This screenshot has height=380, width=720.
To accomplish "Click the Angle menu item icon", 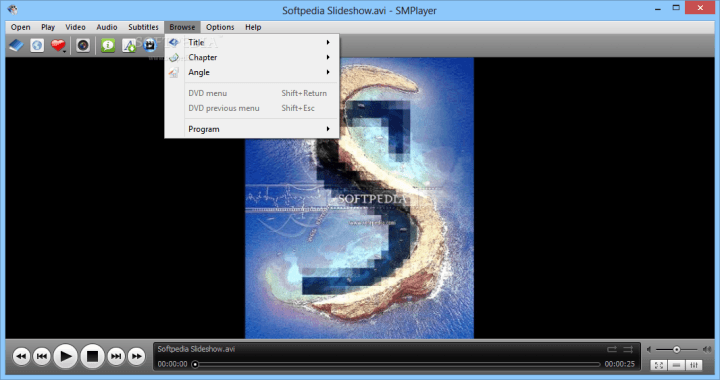I will 174,73.
